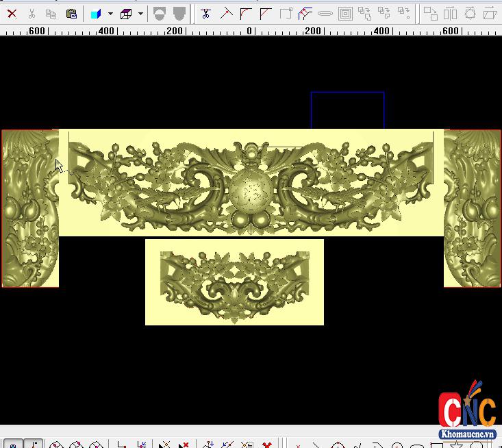Select the left vertical carved relief strip
The image size is (502, 448).
click(29, 208)
